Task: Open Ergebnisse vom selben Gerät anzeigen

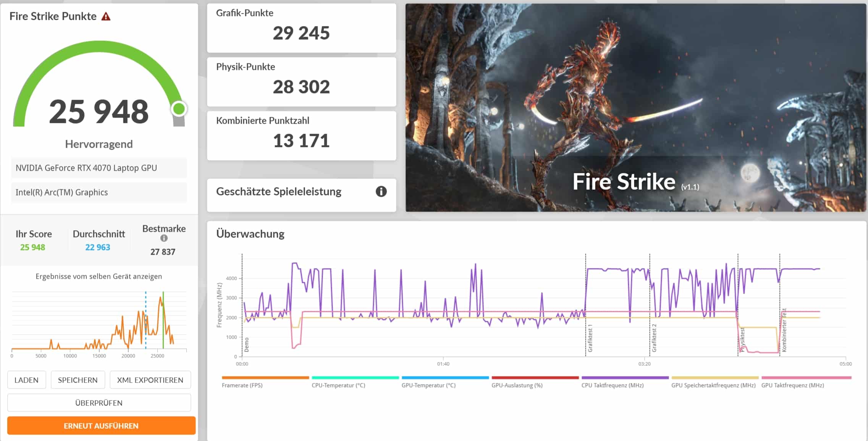Action: [99, 276]
